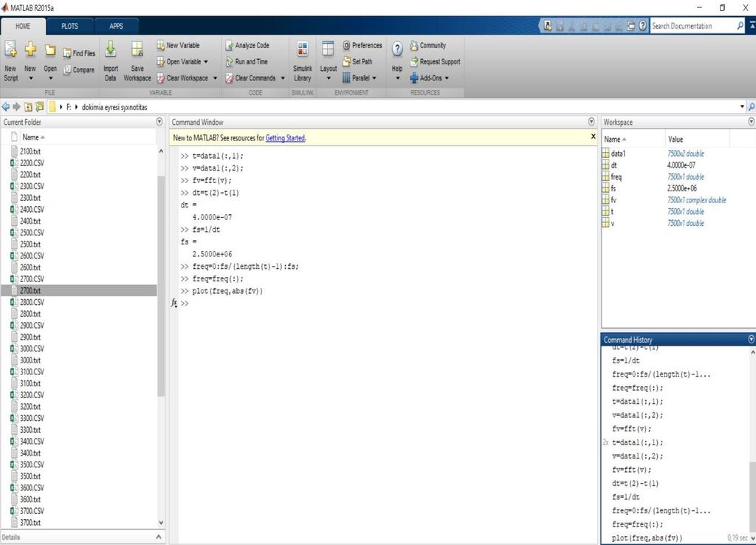
Task: Open the Workspace panel actions menu
Action: pyautogui.click(x=751, y=122)
